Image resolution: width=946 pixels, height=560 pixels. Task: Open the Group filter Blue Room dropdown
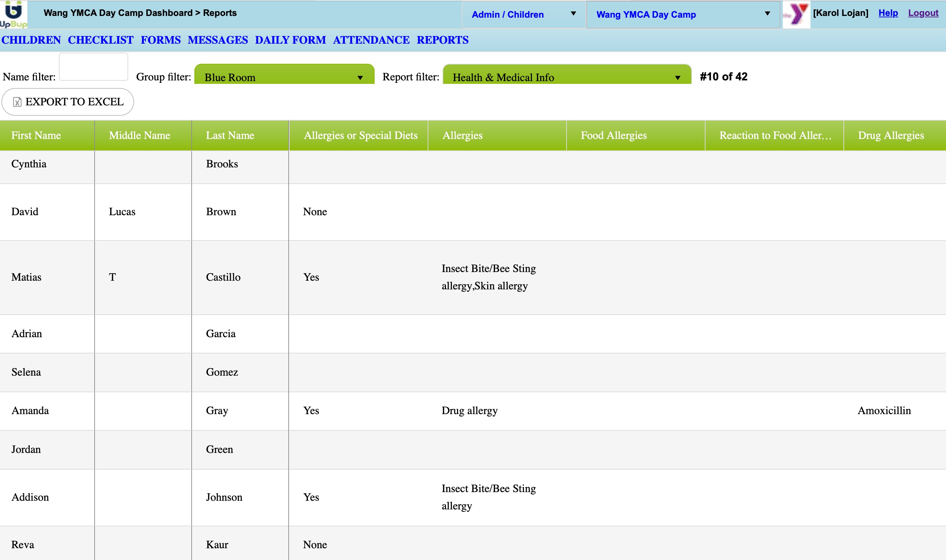pyautogui.click(x=284, y=77)
